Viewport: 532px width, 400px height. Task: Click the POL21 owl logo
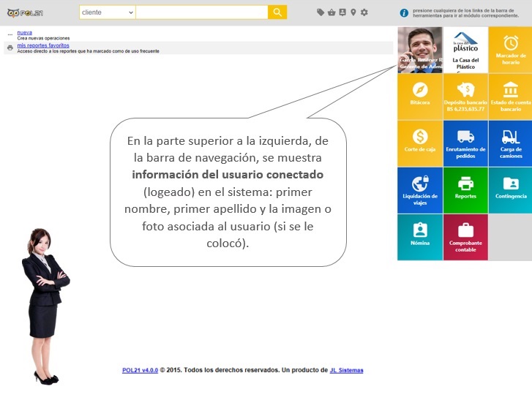[x=25, y=13]
